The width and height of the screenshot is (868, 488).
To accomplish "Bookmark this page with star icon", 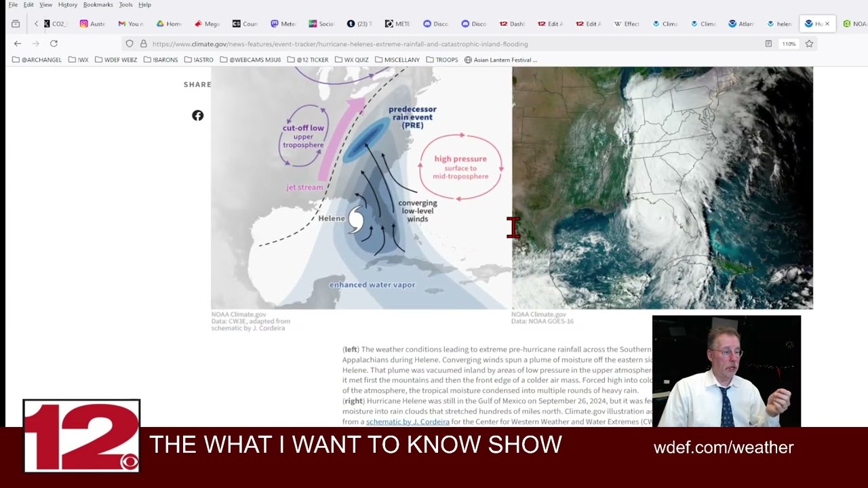I will (809, 43).
